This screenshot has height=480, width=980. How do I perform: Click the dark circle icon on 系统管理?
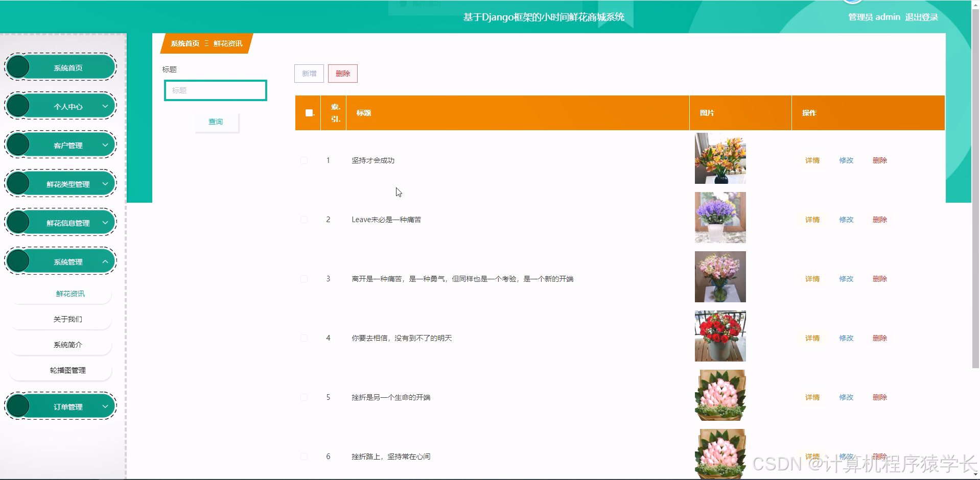[x=18, y=261]
